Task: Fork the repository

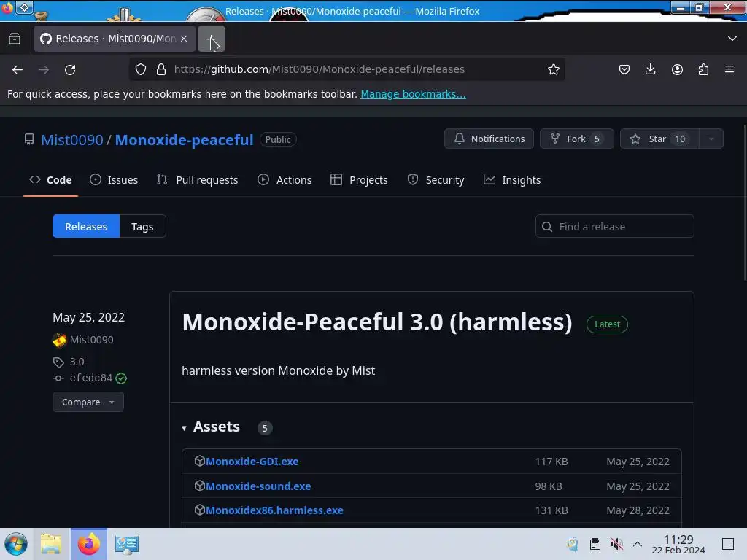Action: 576,139
